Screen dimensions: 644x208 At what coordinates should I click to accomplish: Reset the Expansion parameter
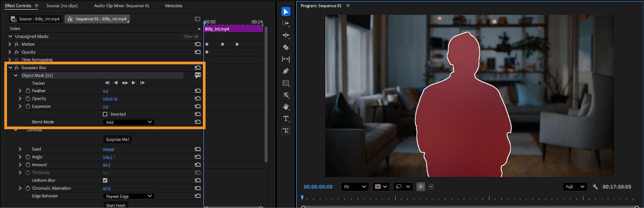pyautogui.click(x=197, y=107)
